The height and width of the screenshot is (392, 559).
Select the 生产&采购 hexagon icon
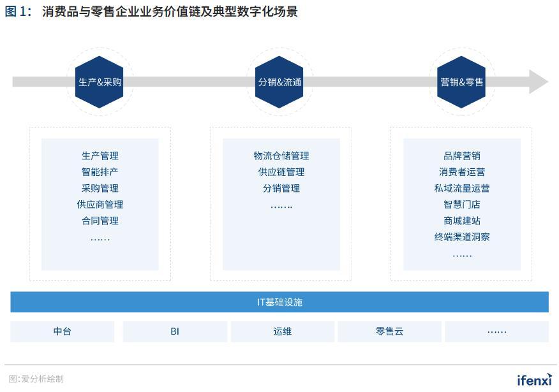coord(99,82)
